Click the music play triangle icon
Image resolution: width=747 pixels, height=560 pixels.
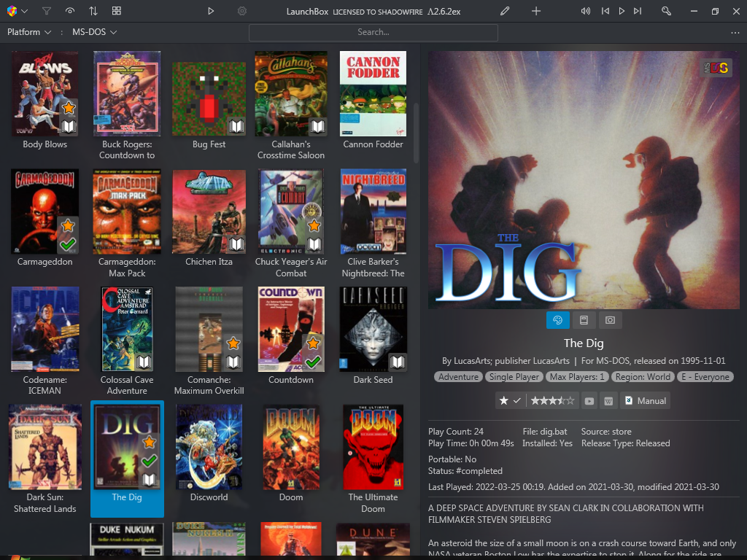click(622, 11)
